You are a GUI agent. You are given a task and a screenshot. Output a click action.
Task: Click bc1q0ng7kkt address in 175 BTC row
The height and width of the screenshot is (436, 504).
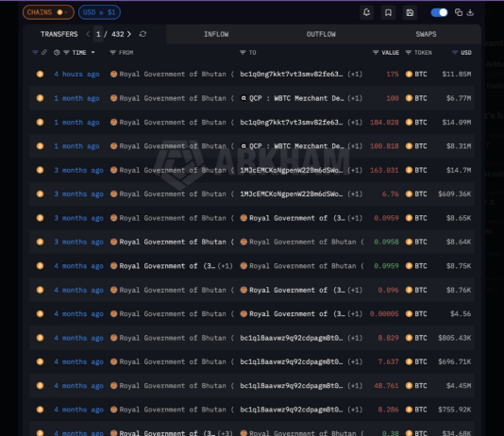(x=292, y=75)
